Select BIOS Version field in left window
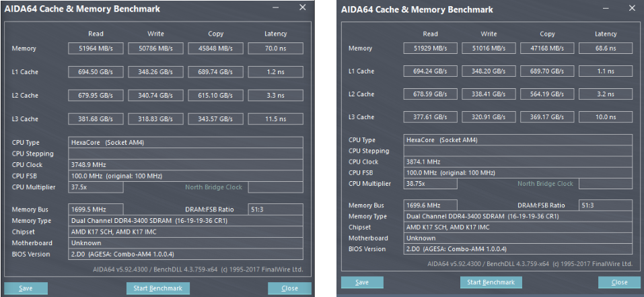The image size is (644, 297). point(186,254)
